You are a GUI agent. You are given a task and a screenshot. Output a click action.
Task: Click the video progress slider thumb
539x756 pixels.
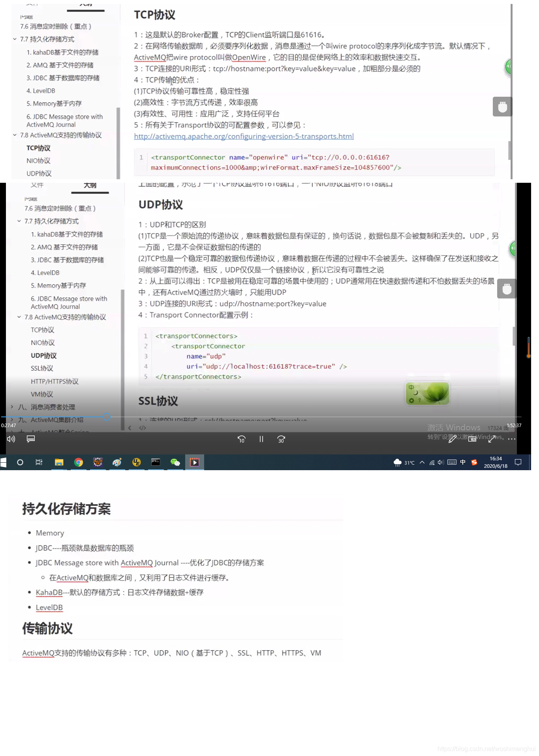[x=106, y=417]
